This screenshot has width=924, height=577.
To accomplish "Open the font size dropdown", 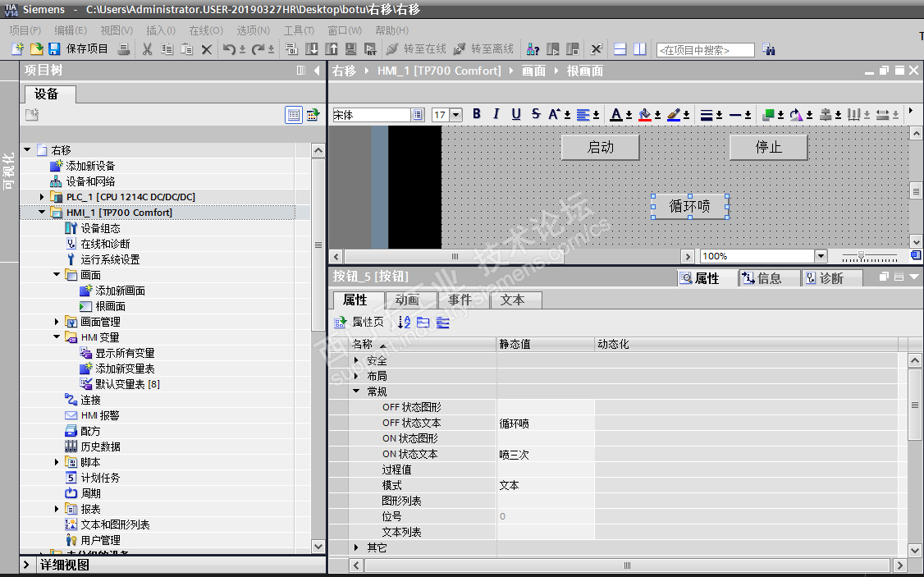I will 455,115.
